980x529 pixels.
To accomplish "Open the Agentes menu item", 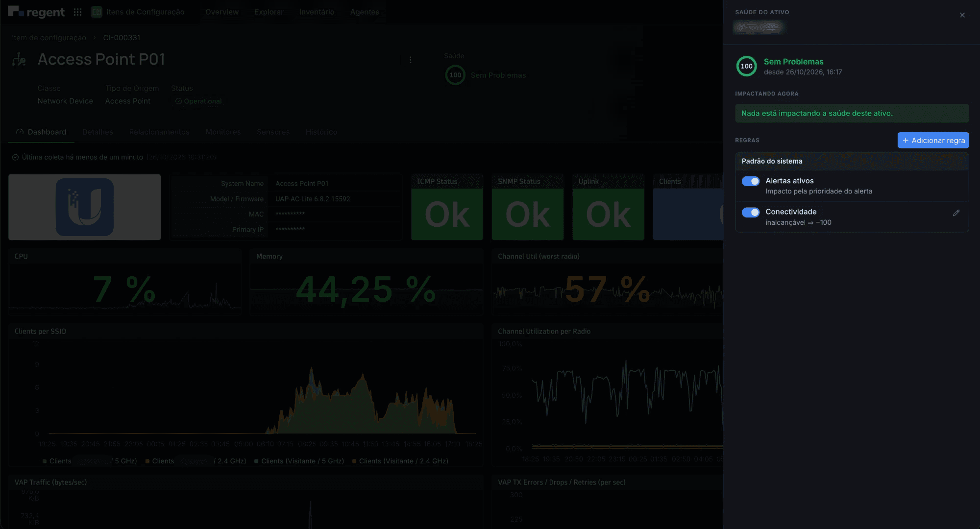I will [365, 12].
